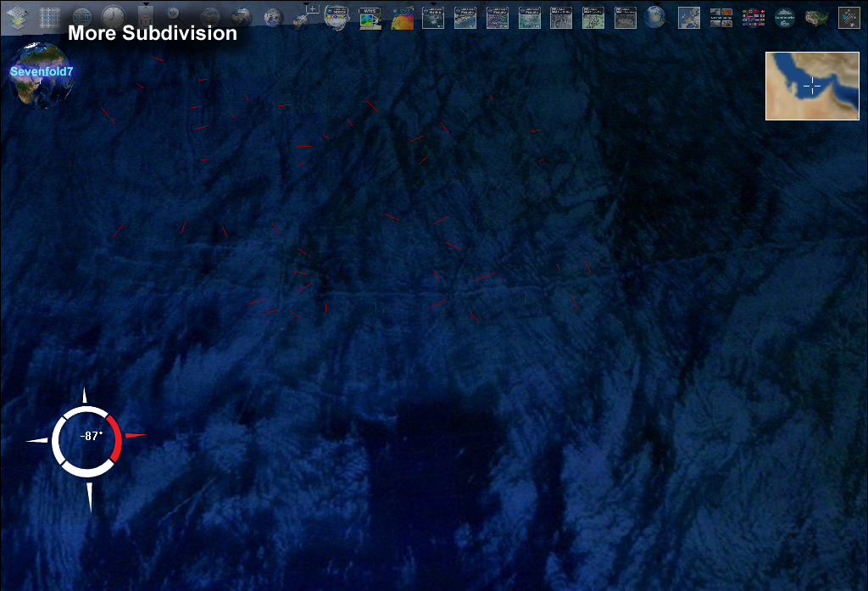Click the grid pattern icon in the toolbar
The width and height of the screenshot is (868, 591).
coord(50,18)
